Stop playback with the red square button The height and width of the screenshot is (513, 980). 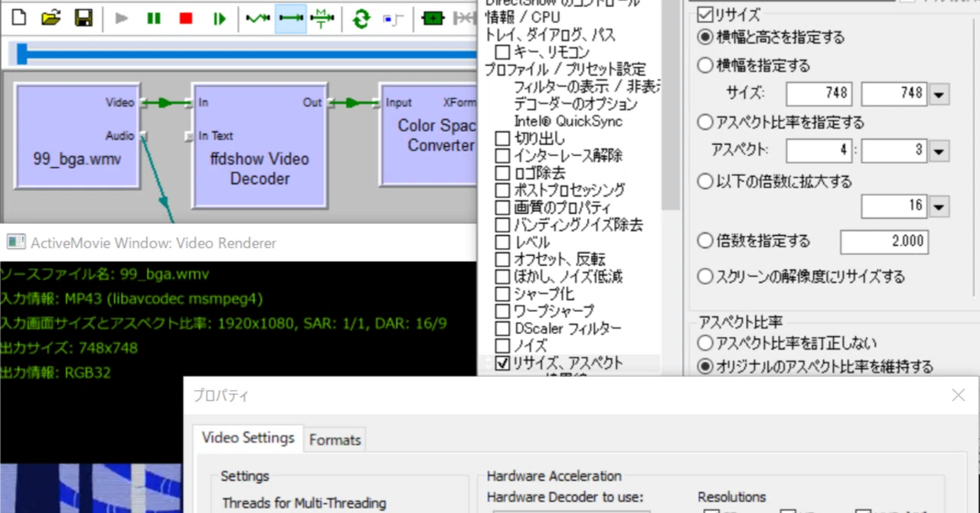pos(186,18)
